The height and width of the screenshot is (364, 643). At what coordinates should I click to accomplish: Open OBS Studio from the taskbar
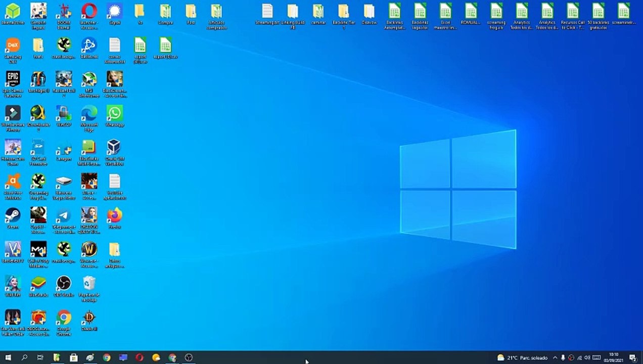pos(189,357)
